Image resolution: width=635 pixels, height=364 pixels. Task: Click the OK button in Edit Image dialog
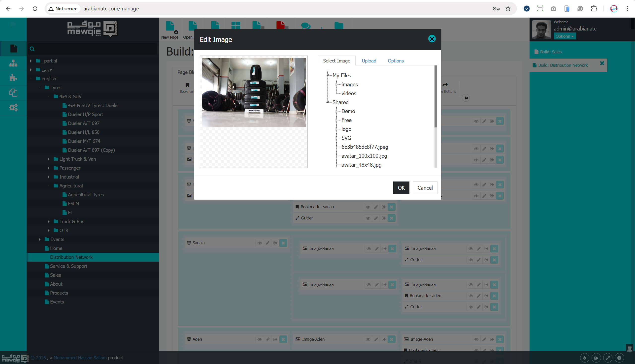pos(401,187)
